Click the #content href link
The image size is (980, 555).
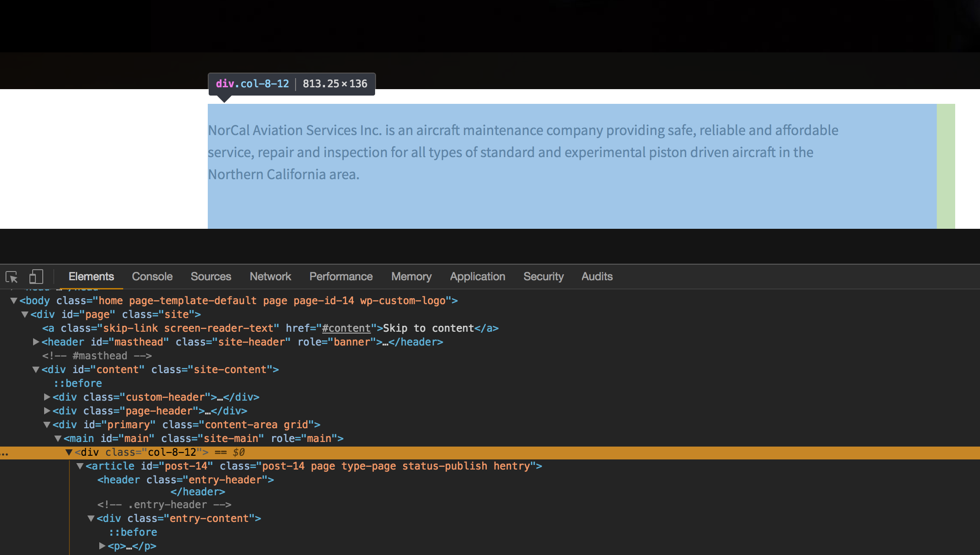pos(346,328)
